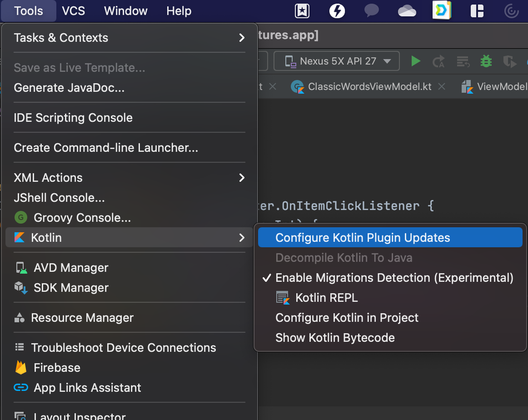The width and height of the screenshot is (528, 420).
Task: Click the Groovy Console icon
Action: pos(20,218)
